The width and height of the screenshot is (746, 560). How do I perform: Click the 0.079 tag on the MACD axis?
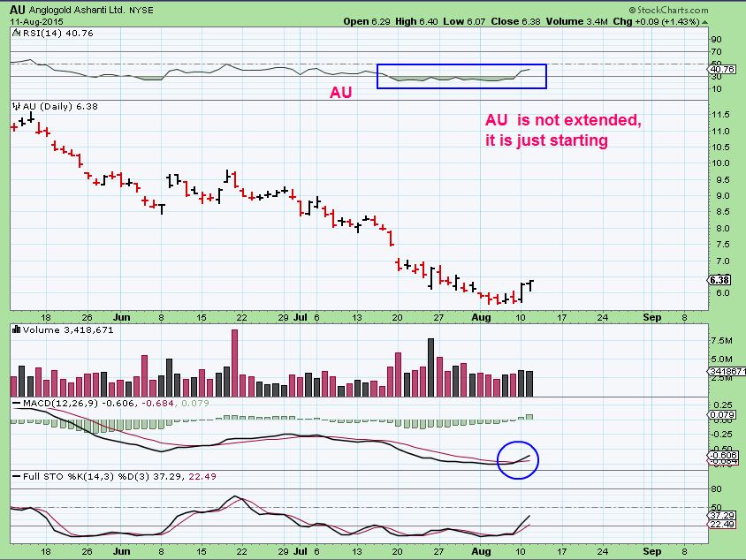[x=722, y=415]
